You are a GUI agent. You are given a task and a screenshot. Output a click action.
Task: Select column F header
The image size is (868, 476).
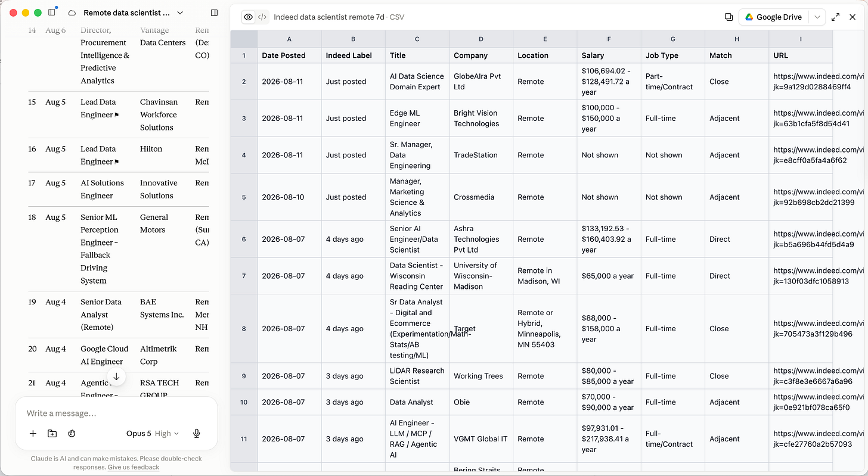[x=609, y=39]
